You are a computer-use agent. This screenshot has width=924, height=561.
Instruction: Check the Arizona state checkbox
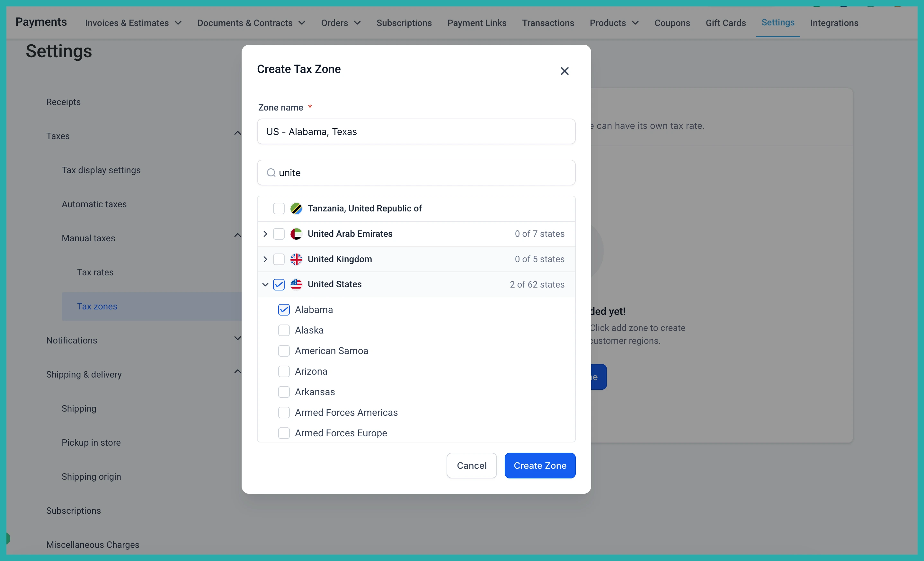pyautogui.click(x=284, y=372)
